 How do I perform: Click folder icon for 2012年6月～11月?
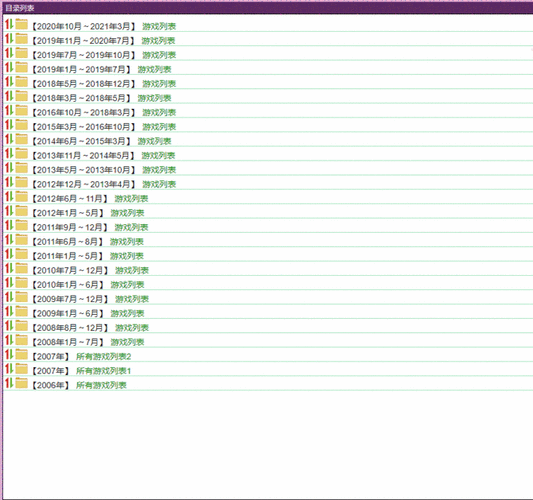pos(21,197)
